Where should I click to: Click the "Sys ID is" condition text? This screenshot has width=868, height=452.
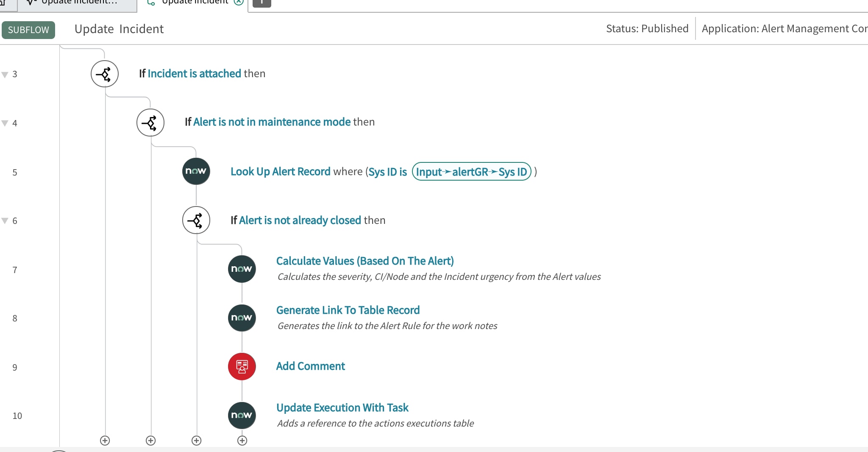[x=387, y=172]
